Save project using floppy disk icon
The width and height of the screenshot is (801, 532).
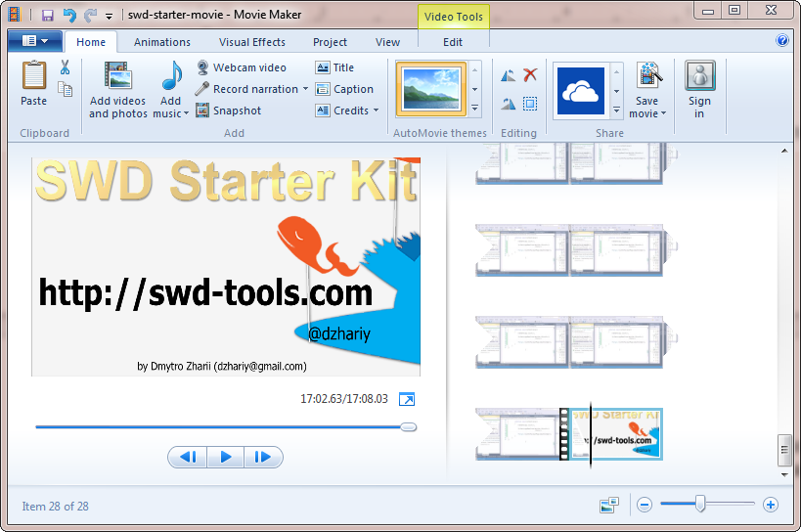point(48,16)
